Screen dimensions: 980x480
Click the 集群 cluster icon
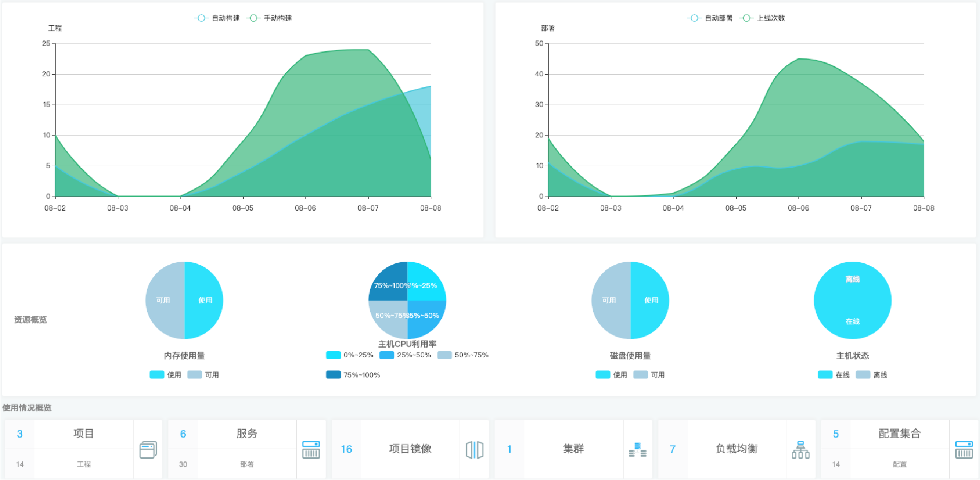[638, 449]
